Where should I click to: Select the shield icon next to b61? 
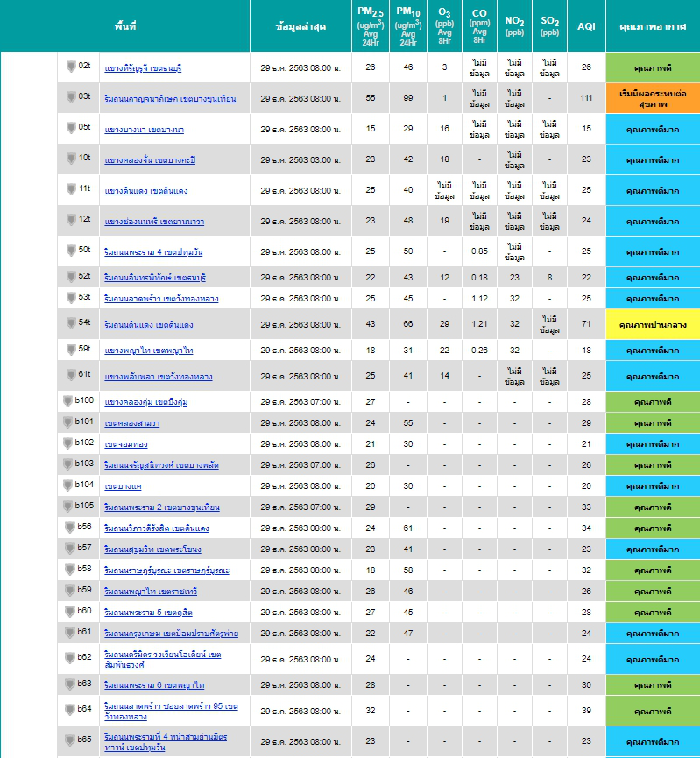(69, 633)
